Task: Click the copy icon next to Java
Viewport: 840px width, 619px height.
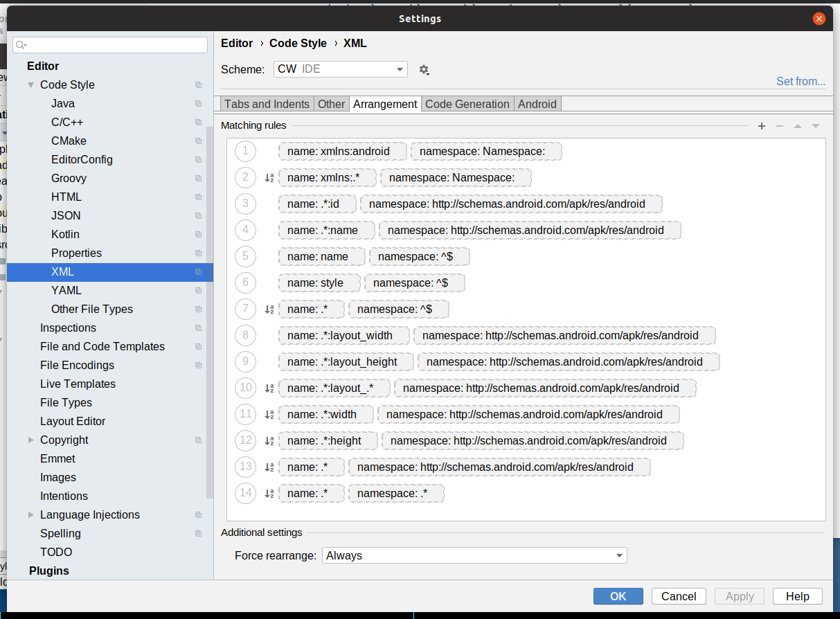Action: click(199, 104)
